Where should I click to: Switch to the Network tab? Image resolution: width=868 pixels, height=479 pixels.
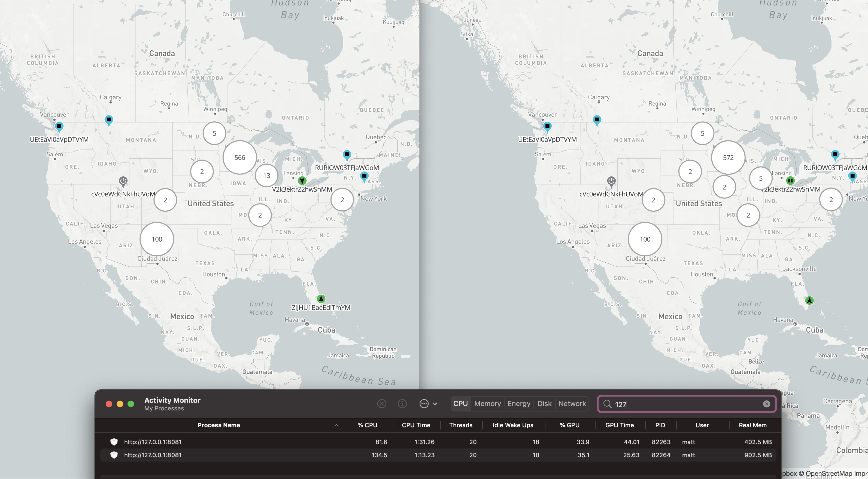(x=572, y=404)
